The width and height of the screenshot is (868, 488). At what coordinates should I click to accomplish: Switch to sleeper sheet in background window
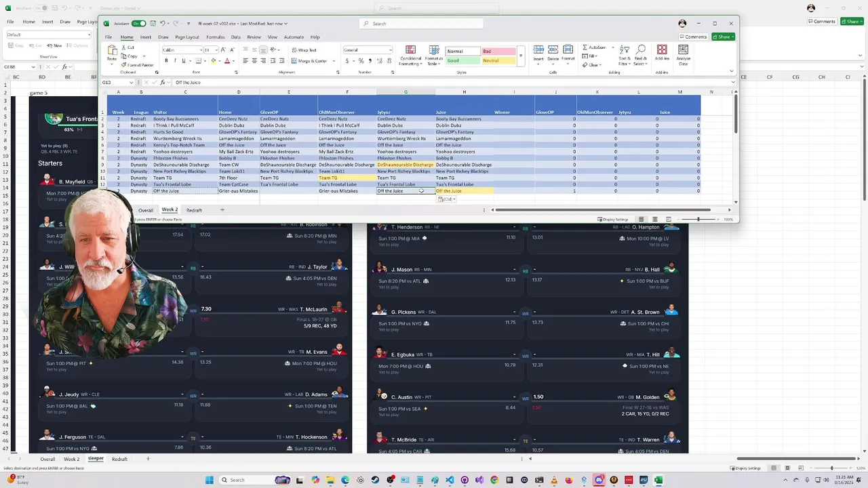pyautogui.click(x=96, y=459)
